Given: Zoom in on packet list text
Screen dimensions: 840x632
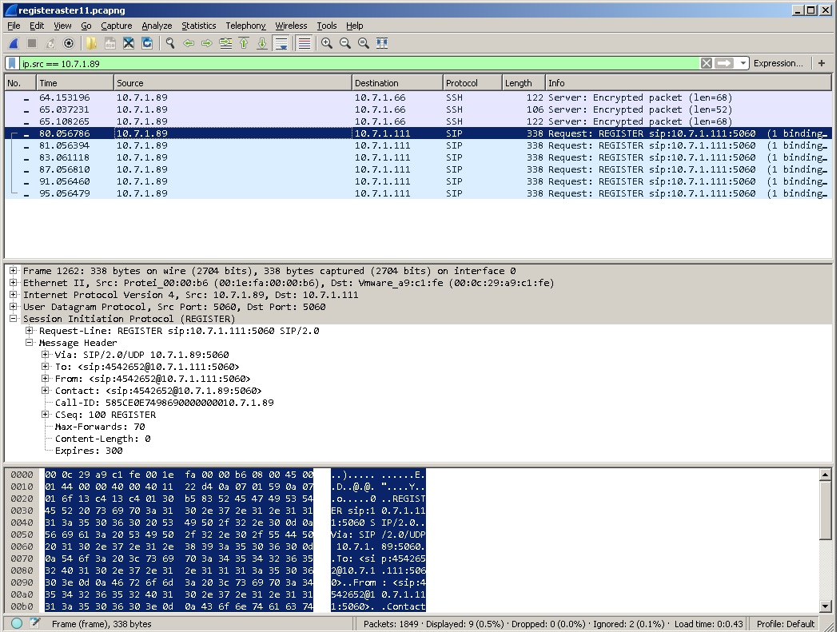Looking at the screenshot, I should (327, 43).
